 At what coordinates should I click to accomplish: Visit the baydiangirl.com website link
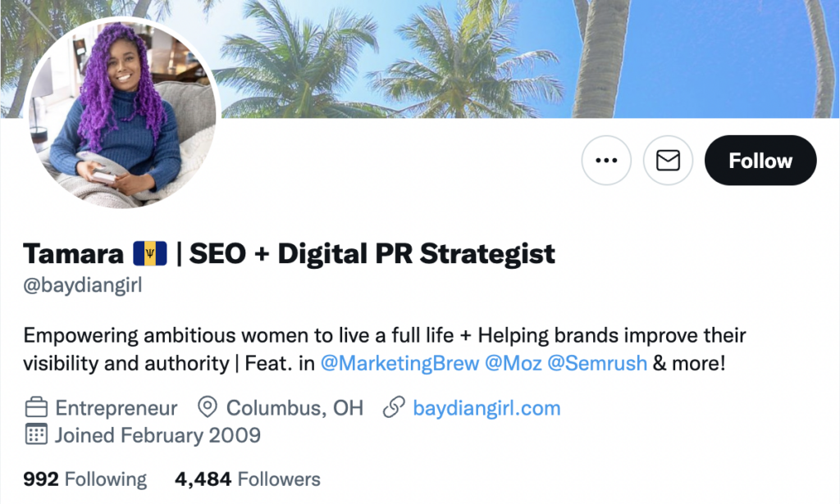click(486, 408)
